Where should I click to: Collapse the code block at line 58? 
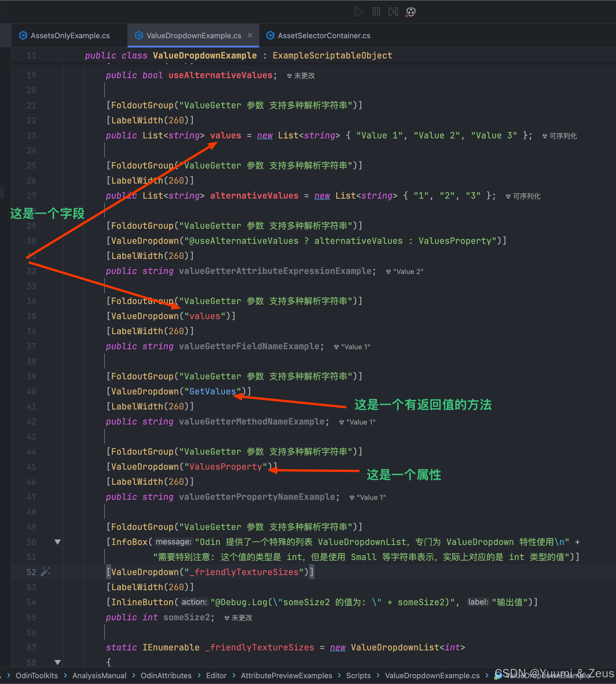tap(58, 662)
